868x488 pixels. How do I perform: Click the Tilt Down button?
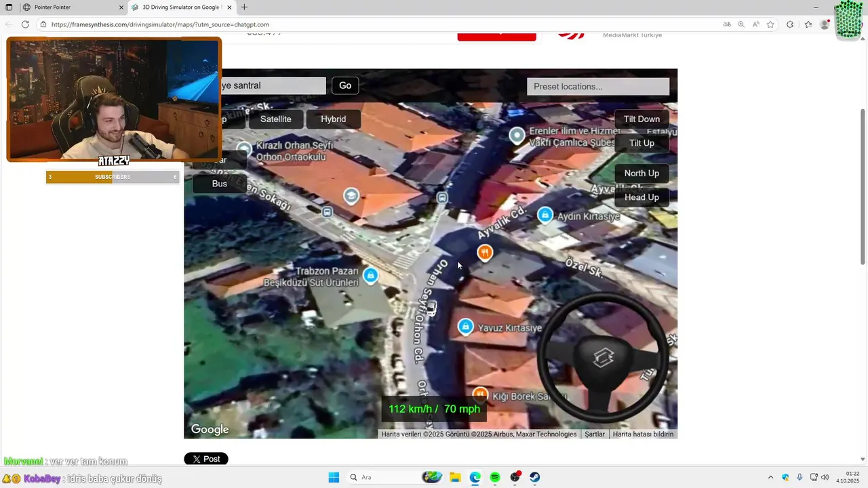pyautogui.click(x=642, y=119)
